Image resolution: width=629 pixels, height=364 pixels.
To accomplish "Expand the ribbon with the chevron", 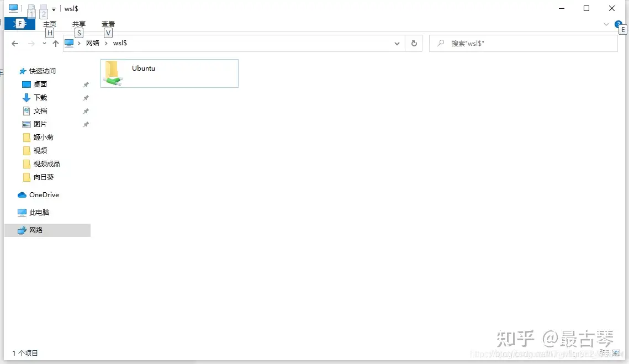I will 606,24.
